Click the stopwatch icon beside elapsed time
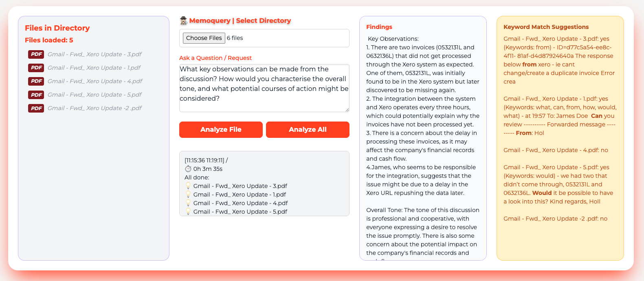Screen dimensions: 644x281 [x=188, y=169]
